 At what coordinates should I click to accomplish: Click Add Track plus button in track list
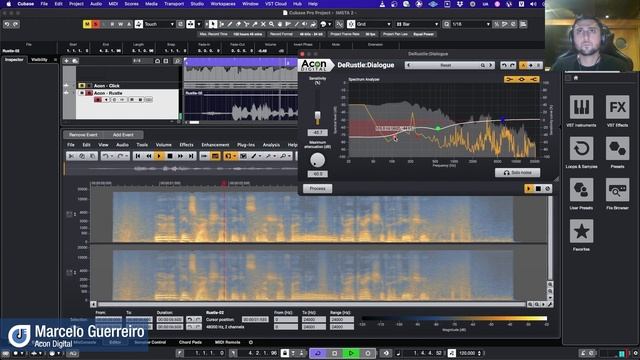[x=67, y=61]
